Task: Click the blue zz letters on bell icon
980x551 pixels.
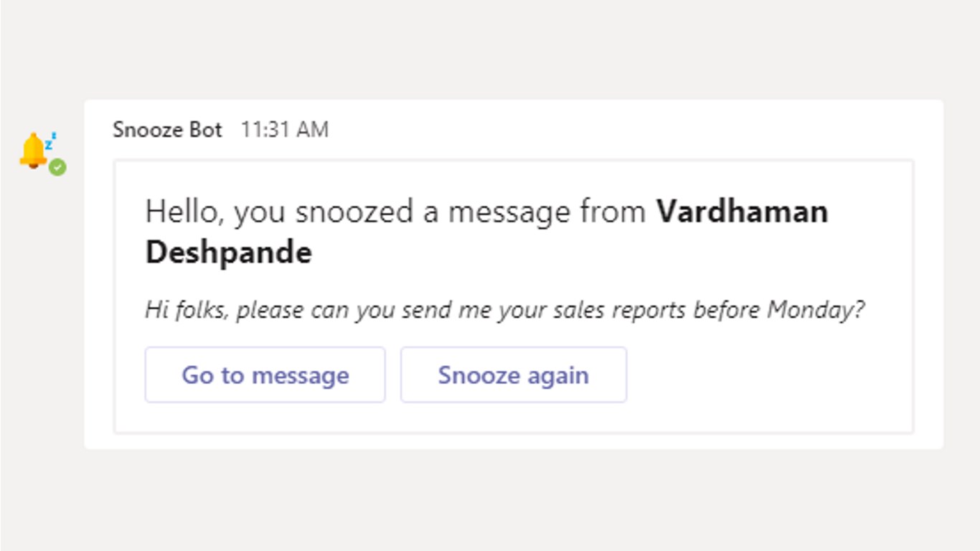Action: tap(50, 141)
